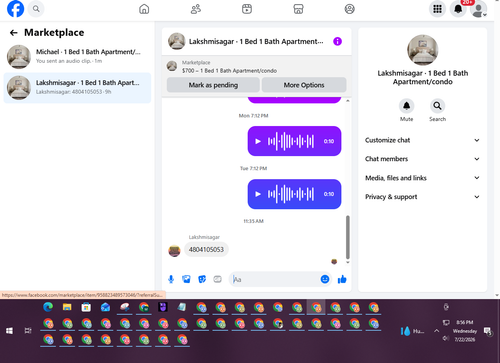Viewport: 500px width, 363px height.
Task: Click the Facebook logo
Action: coord(16,9)
